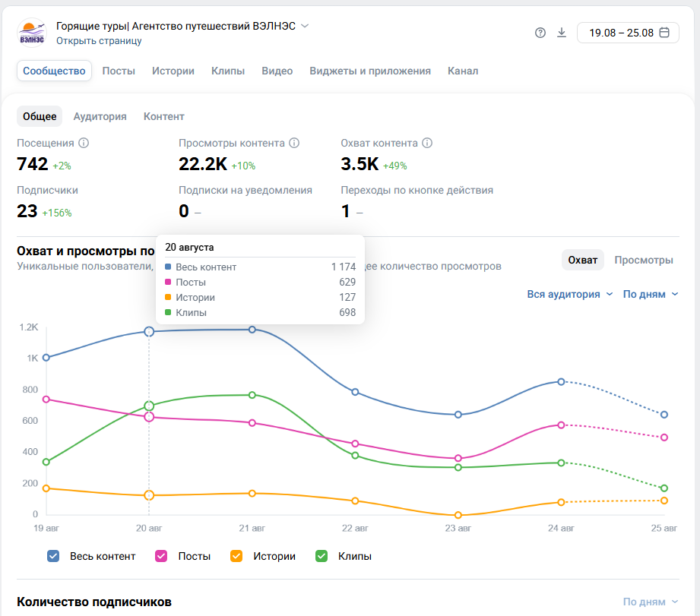The height and width of the screenshot is (616, 700).
Task: Click the Посещения value 742
Action: (x=32, y=164)
